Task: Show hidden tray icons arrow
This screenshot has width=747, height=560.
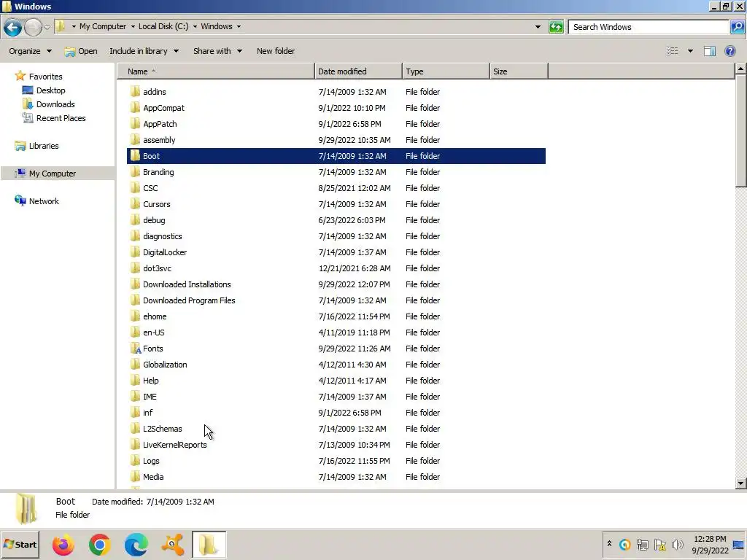Action: 609,543
